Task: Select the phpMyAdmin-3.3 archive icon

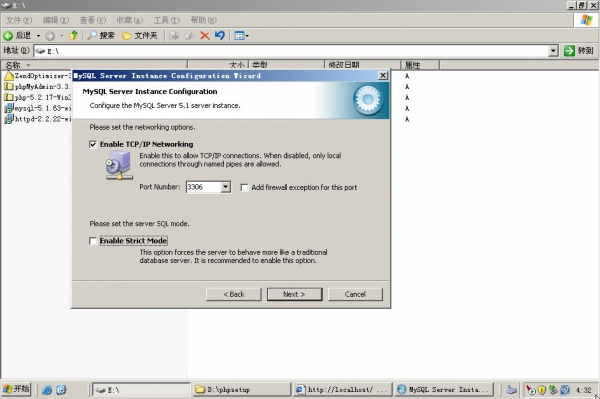Action: point(8,86)
